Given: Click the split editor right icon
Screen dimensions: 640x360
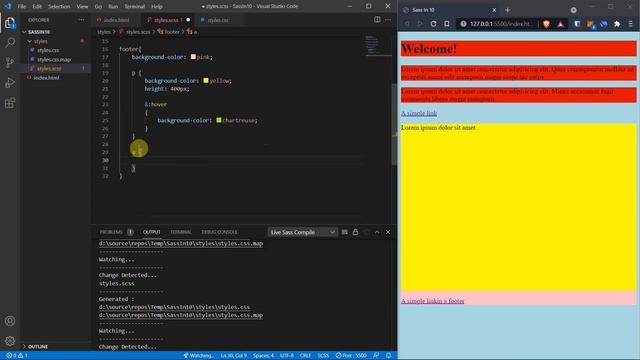Looking at the screenshot, I should [377, 20].
